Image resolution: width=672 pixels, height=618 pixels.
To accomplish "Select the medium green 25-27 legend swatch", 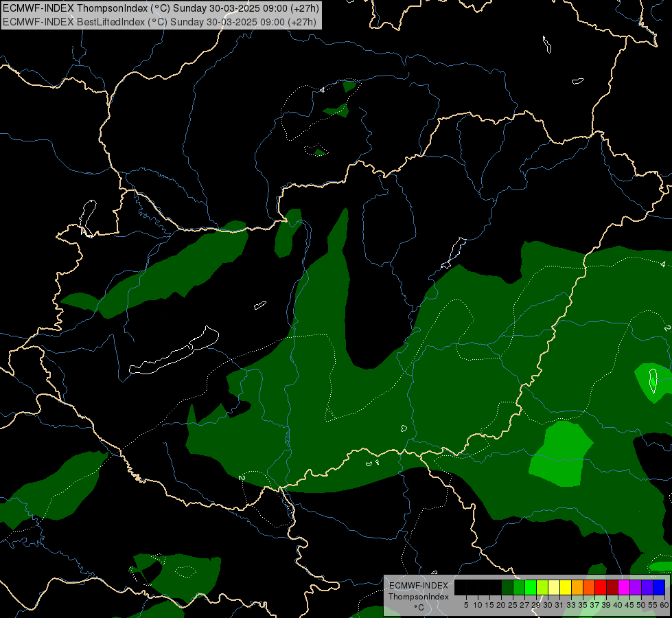I will [519, 587].
